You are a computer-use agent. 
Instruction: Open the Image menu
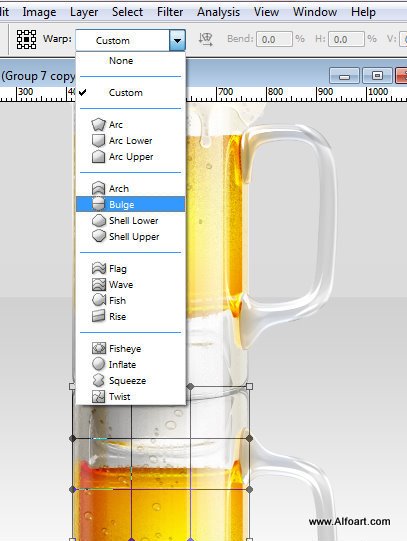39,12
